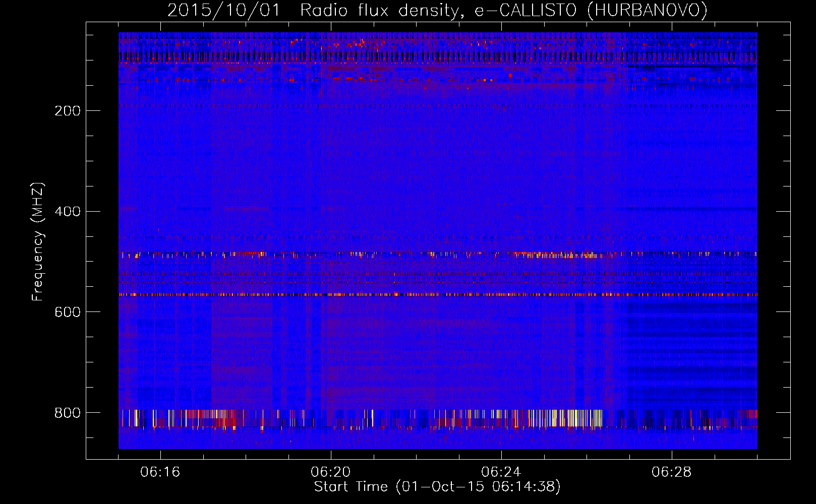Click the 800 frequency tick label

(x=68, y=413)
